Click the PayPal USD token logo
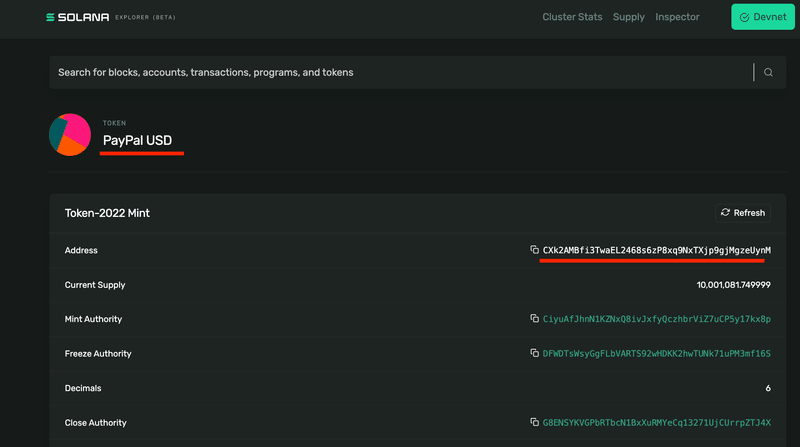The image size is (800, 447). click(x=70, y=135)
